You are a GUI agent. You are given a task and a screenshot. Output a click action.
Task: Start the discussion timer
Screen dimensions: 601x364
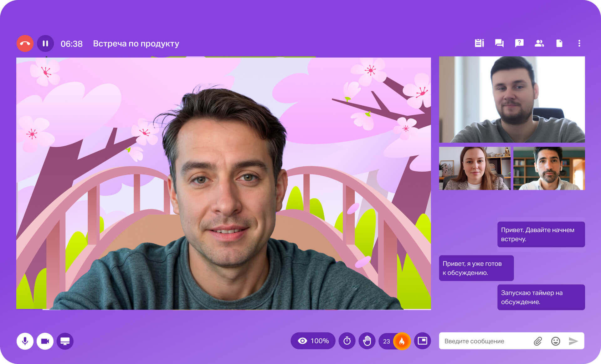(347, 341)
